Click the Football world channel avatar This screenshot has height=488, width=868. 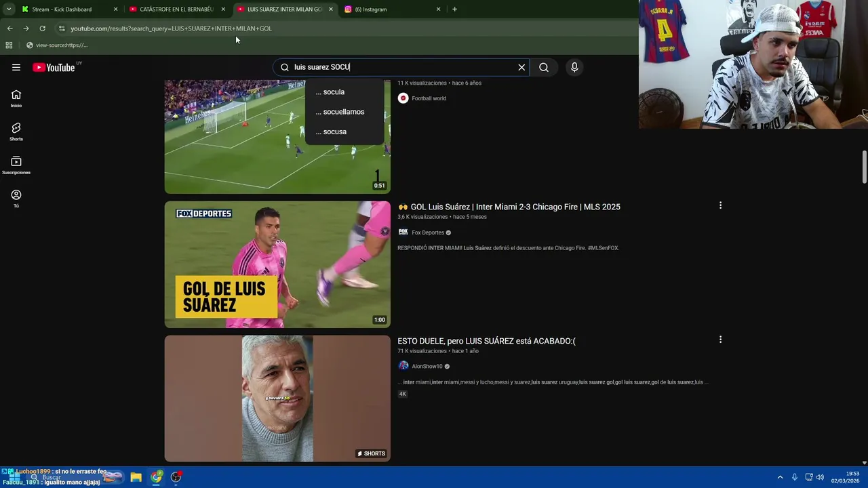point(403,98)
